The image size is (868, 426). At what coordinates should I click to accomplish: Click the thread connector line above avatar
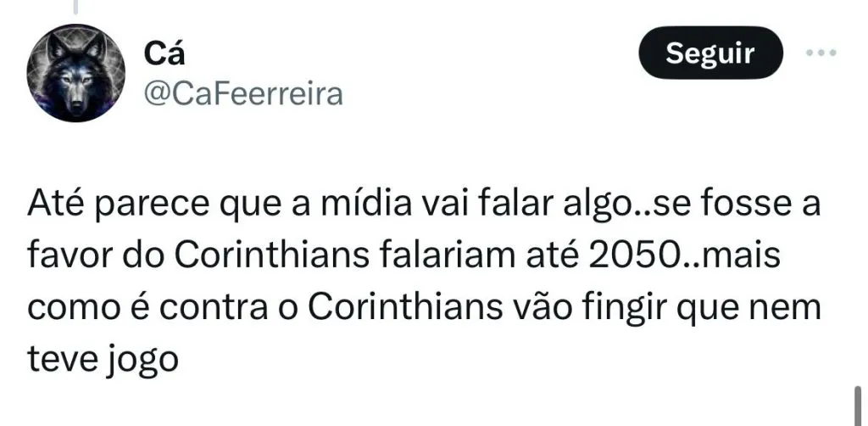pyautogui.click(x=77, y=8)
